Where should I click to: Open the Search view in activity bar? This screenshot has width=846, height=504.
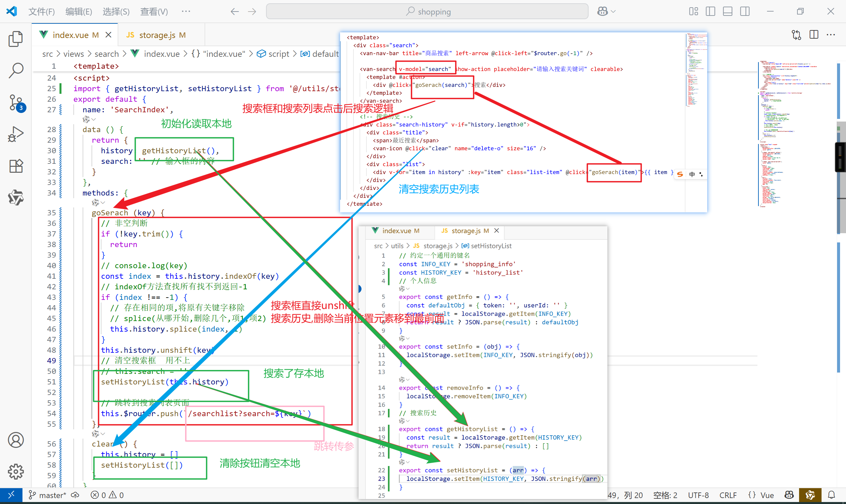pyautogui.click(x=16, y=70)
